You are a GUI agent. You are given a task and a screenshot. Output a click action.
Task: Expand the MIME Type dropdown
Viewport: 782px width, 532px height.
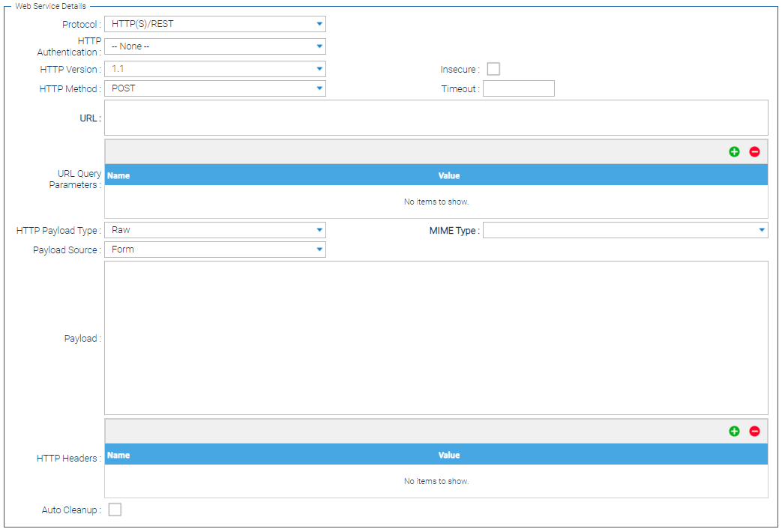click(x=625, y=230)
